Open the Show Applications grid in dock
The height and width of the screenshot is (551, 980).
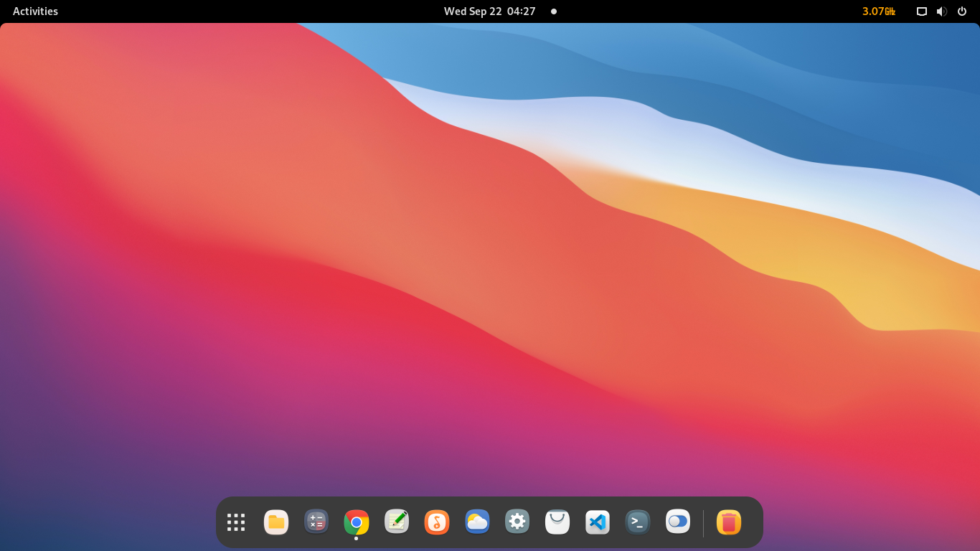236,522
